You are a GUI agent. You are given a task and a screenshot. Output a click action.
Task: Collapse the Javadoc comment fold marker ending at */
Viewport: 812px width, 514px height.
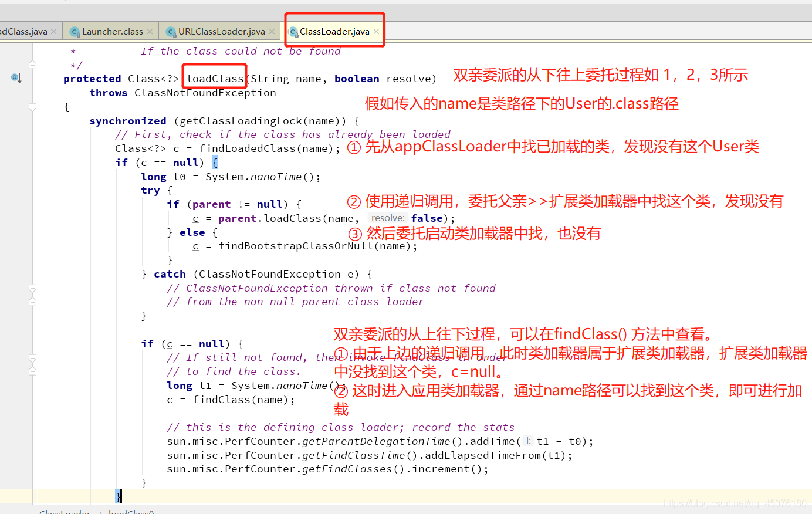(x=33, y=65)
